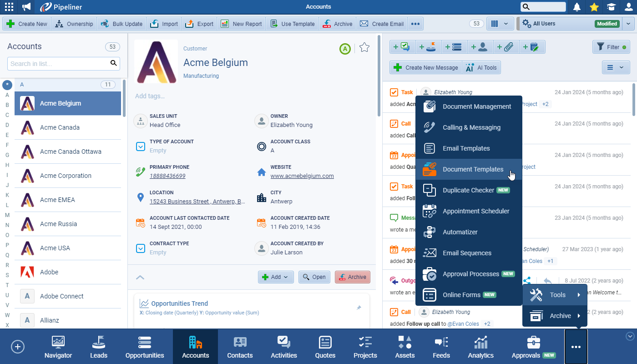Click the add attachment paperclip icon
The width and height of the screenshot is (637, 364).
[x=506, y=47]
